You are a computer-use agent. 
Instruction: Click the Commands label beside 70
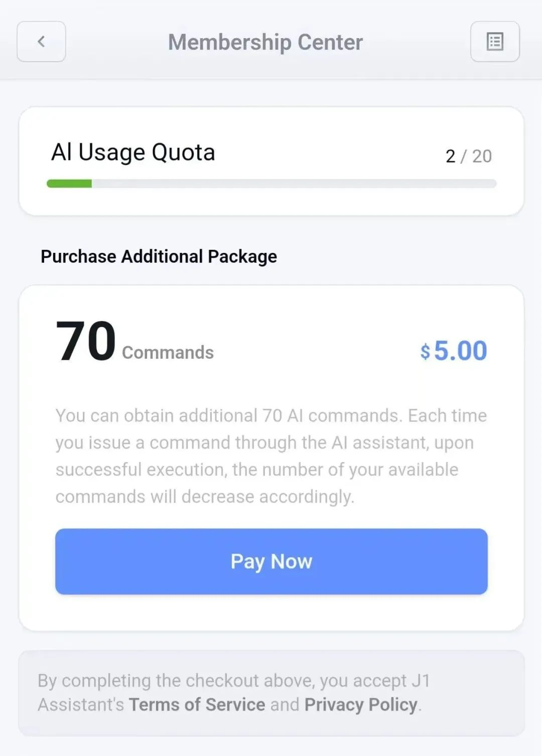(168, 352)
